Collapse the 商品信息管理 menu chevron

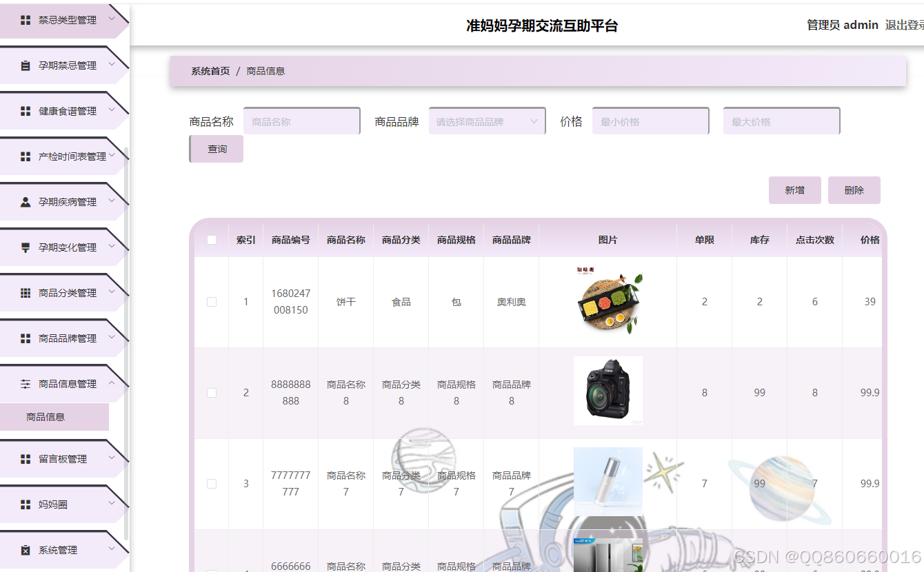click(112, 383)
